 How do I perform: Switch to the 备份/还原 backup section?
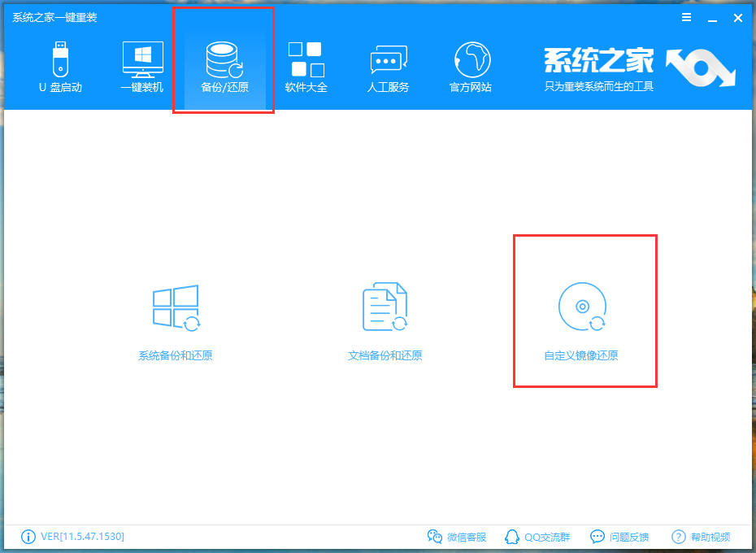(x=224, y=65)
